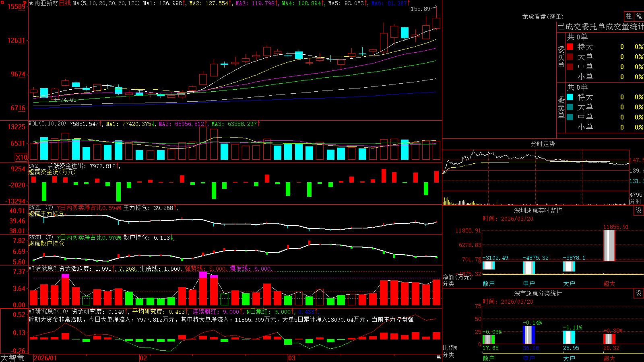Click the star icon before 南亚新材
This screenshot has height=362, width=644.
(x=31, y=3)
